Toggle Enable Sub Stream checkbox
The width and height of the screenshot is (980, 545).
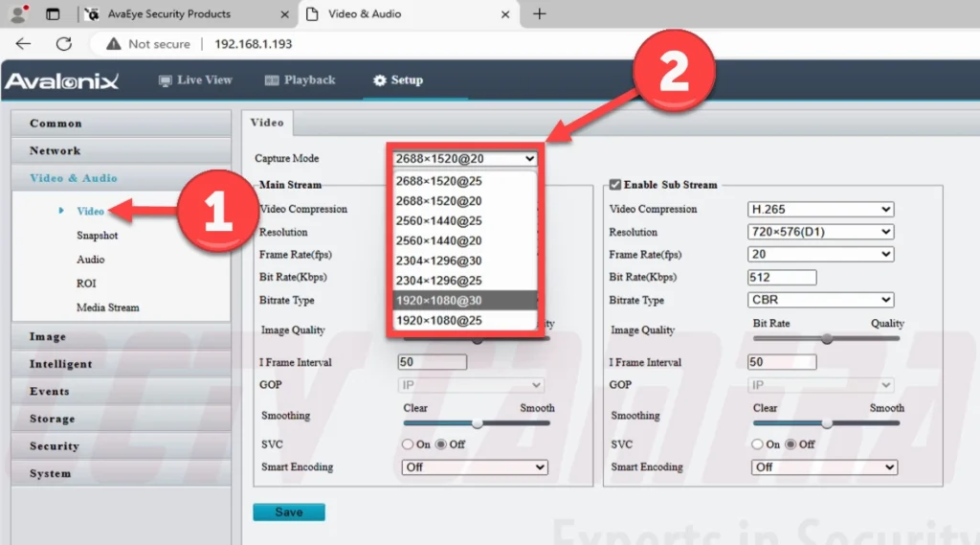click(615, 184)
